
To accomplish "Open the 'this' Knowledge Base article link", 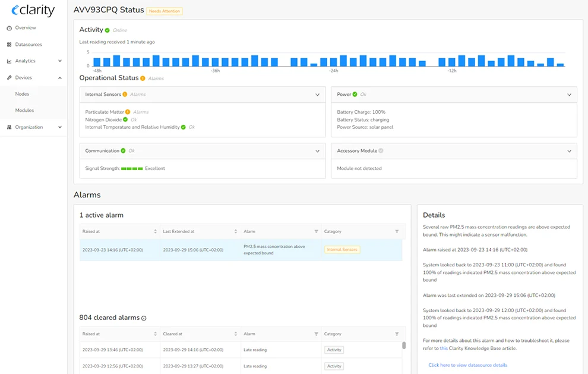I will tap(444, 348).
